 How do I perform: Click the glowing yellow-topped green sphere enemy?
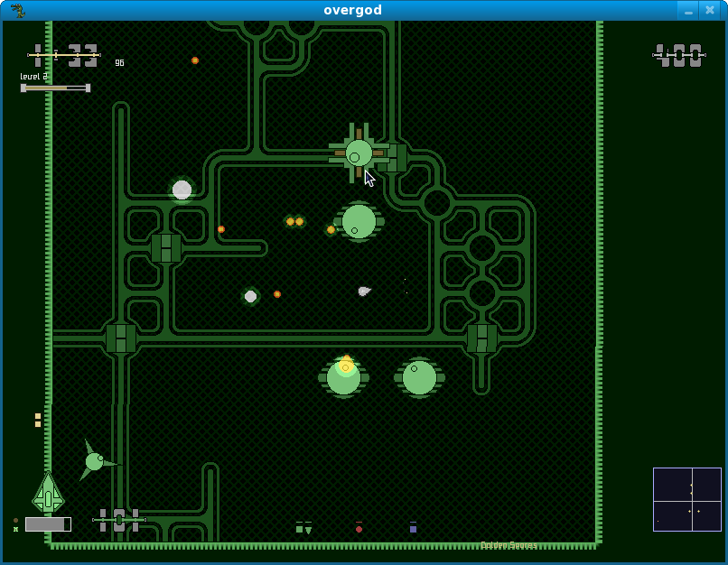click(343, 376)
